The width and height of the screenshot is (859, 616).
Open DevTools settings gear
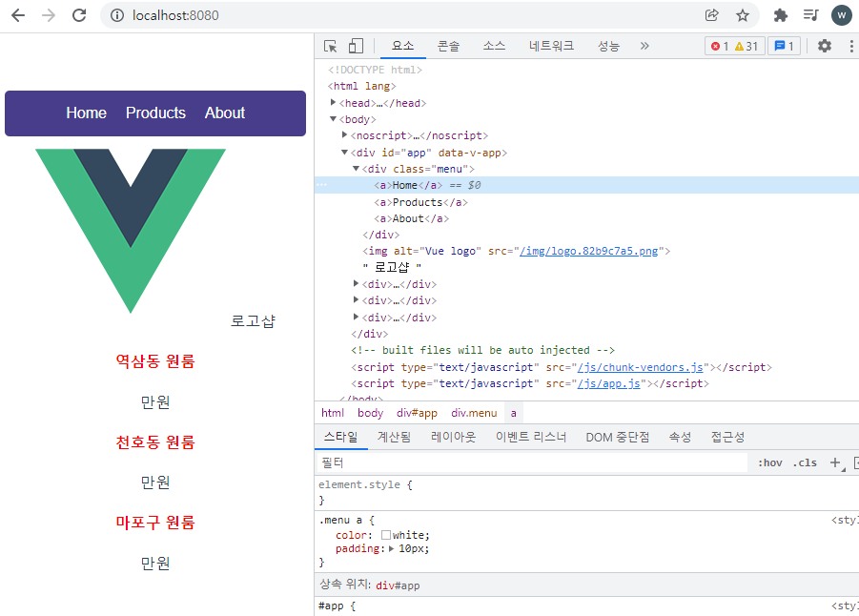pos(825,46)
